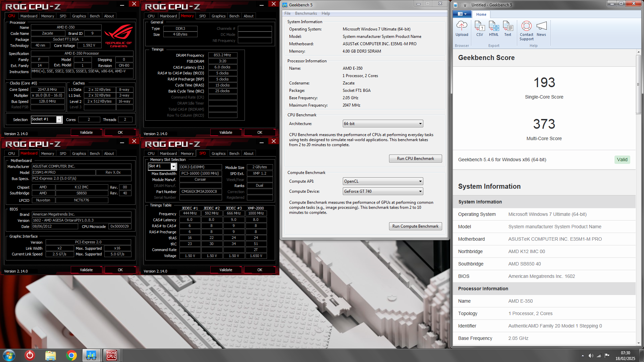Image resolution: width=644 pixels, height=362 pixels.
Task: Open Benchmarks menu in Geekbench 5
Action: [306, 13]
